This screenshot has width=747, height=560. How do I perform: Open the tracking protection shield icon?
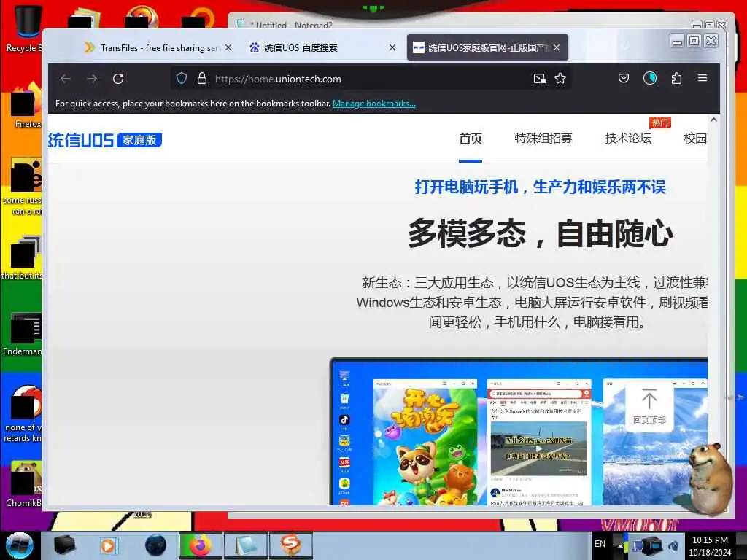tap(182, 79)
